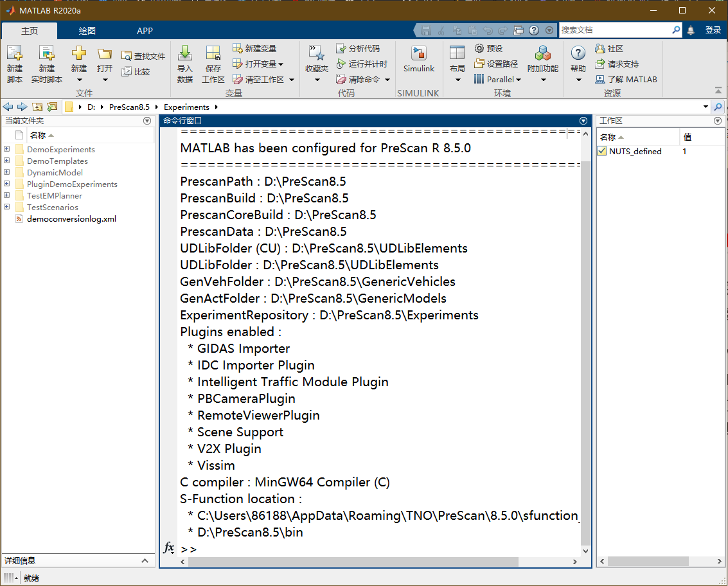Click New Variable (新建变量)

[x=254, y=48]
